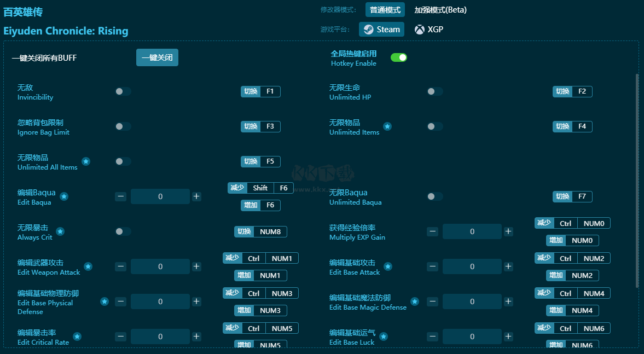Enable the Unlimited HP toggle
Viewport: 644px width, 354px height.
[x=435, y=91]
